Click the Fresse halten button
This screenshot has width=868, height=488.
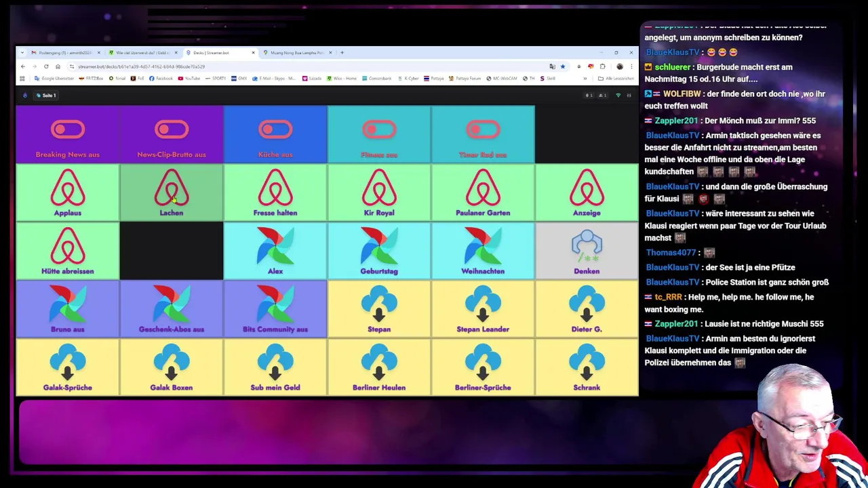pos(275,193)
